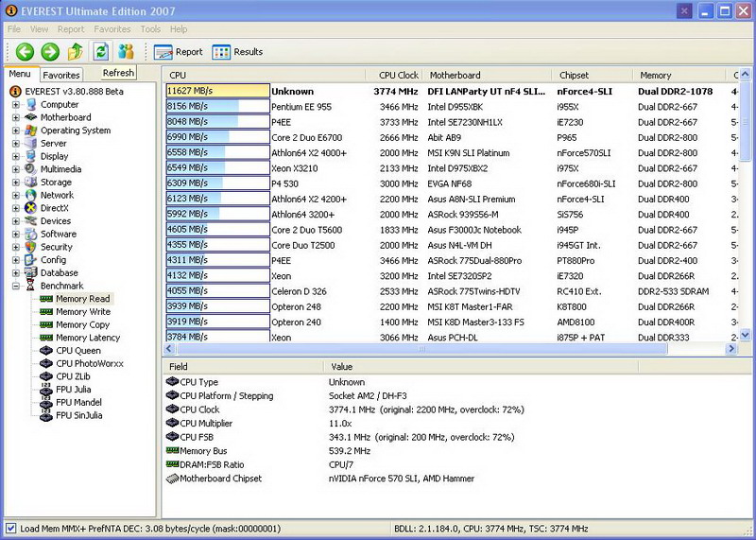Expand the Software tree node
756x540 pixels.
[x=16, y=234]
